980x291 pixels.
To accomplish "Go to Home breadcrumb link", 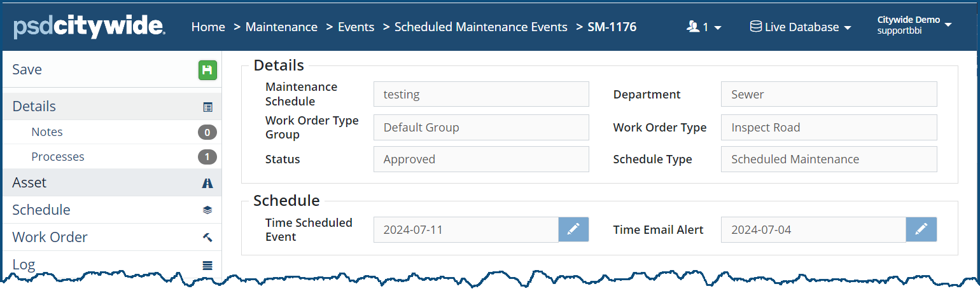I will (x=208, y=27).
